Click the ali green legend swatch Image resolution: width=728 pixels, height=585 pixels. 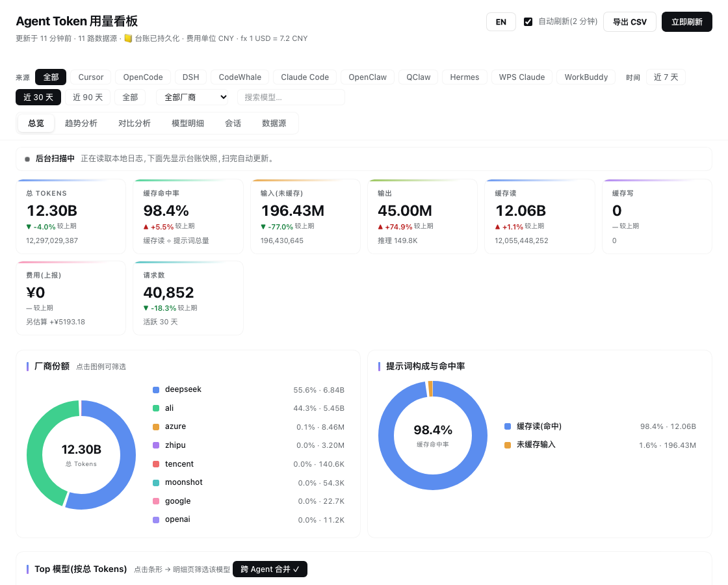(x=156, y=408)
